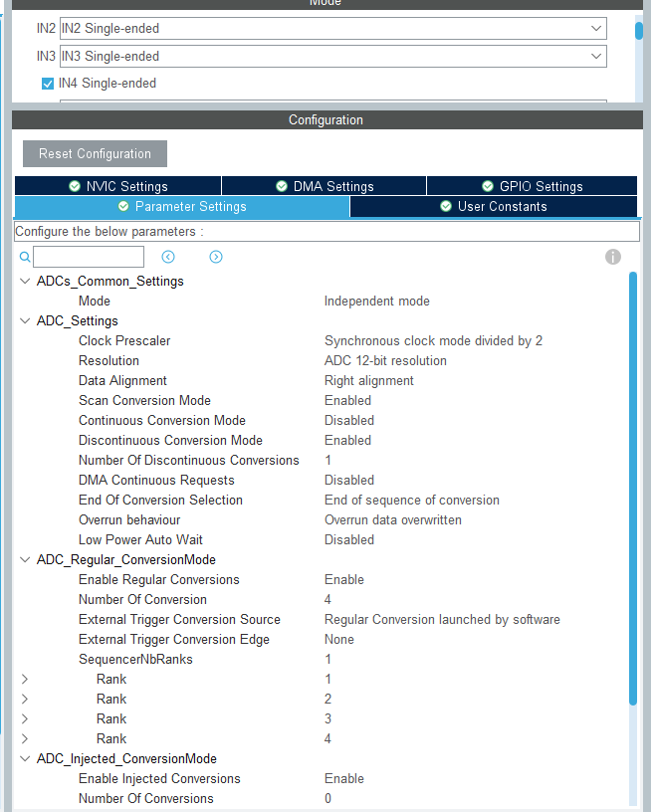Click the Resolution parameter label
654x812 pixels.
(109, 361)
